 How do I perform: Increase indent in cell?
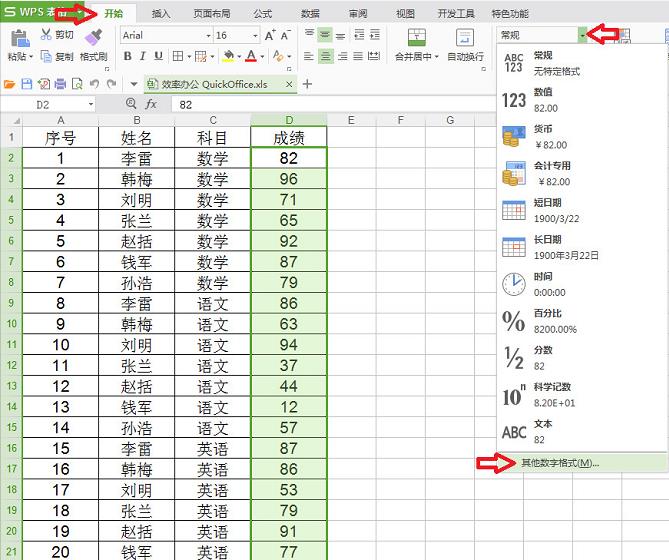click(375, 35)
